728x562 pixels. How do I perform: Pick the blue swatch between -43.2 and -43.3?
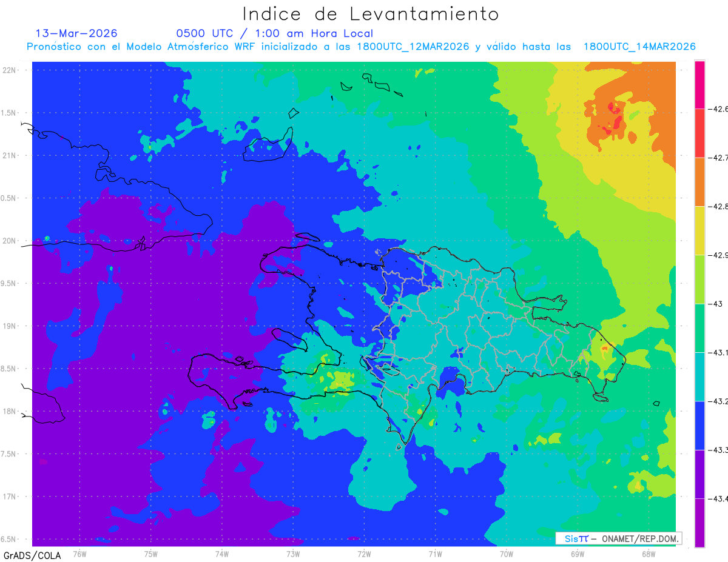click(x=699, y=425)
